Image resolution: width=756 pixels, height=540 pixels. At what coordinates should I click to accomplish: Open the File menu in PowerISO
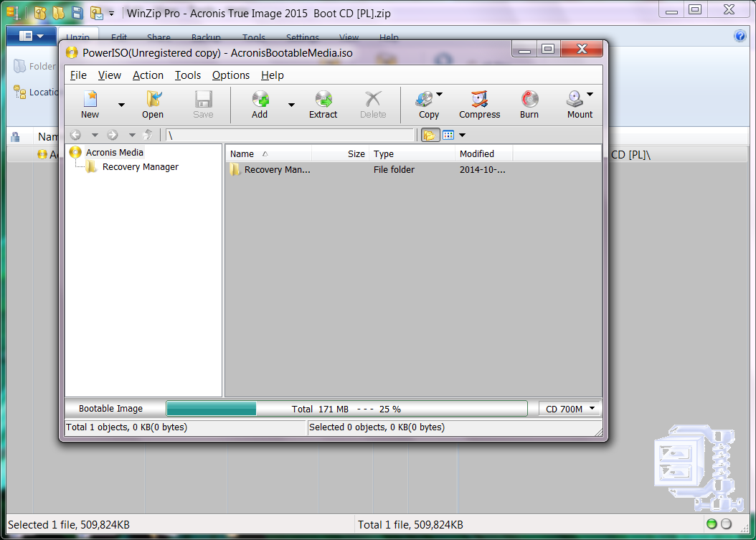coord(78,75)
